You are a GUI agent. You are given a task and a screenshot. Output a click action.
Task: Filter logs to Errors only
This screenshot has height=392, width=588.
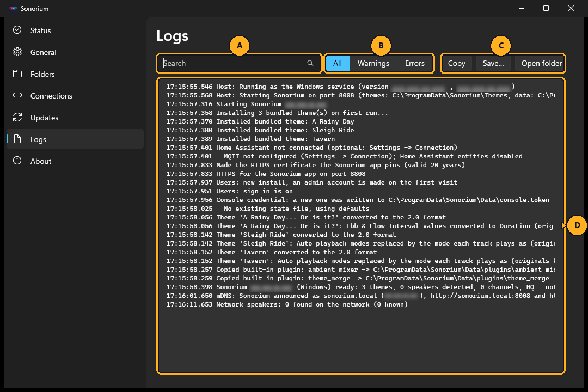tap(415, 63)
